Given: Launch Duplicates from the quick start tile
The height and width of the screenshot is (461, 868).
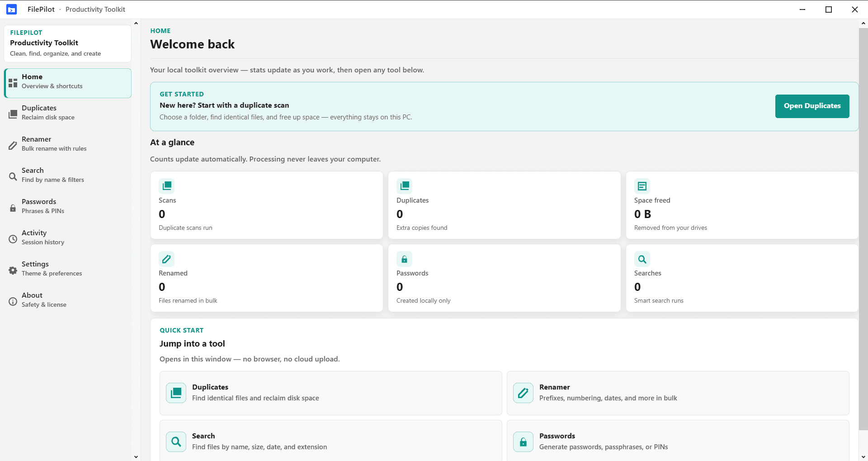Looking at the screenshot, I should (x=330, y=393).
